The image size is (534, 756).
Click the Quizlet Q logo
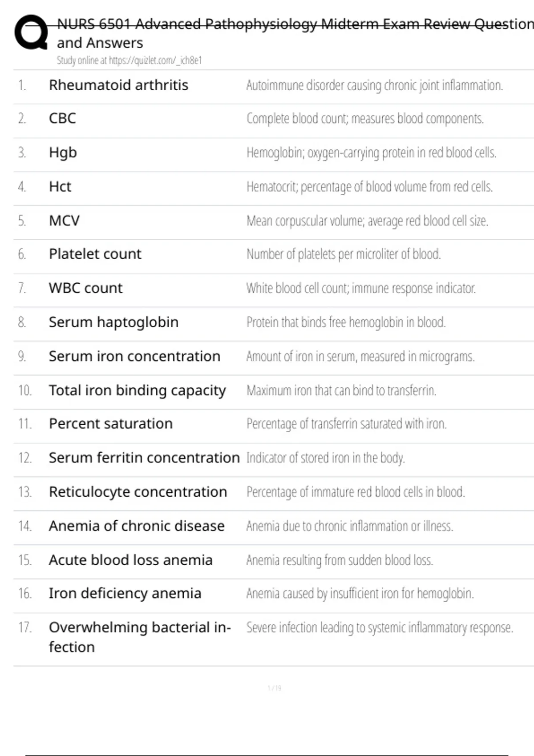pos(31,32)
